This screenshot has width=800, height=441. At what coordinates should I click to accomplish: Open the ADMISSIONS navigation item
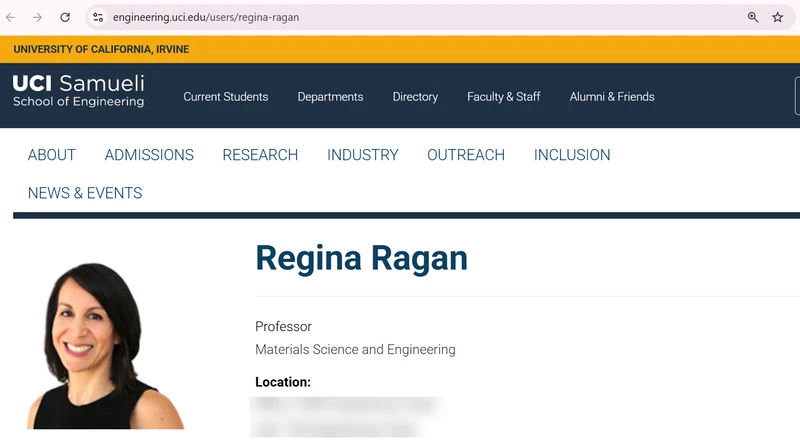(149, 155)
